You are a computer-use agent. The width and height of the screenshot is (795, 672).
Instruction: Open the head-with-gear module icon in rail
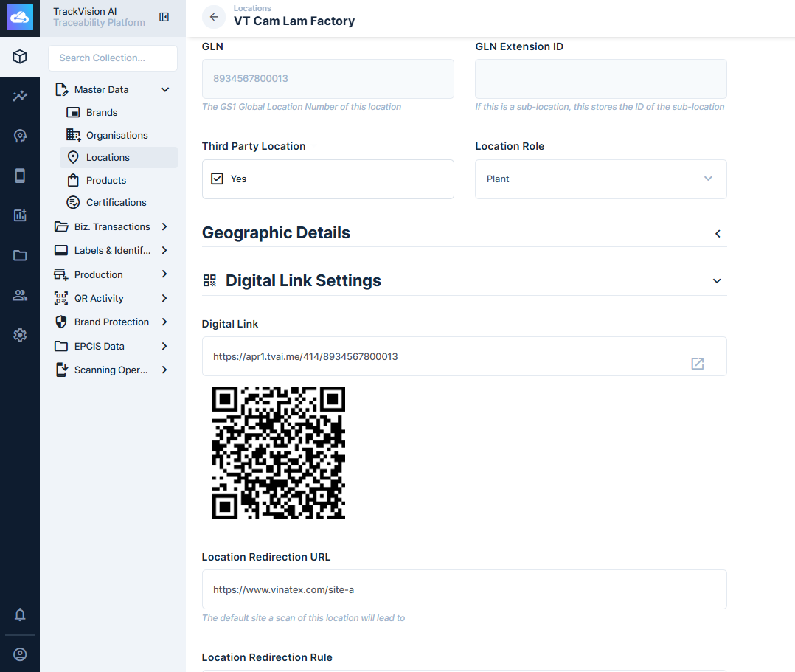(x=20, y=136)
